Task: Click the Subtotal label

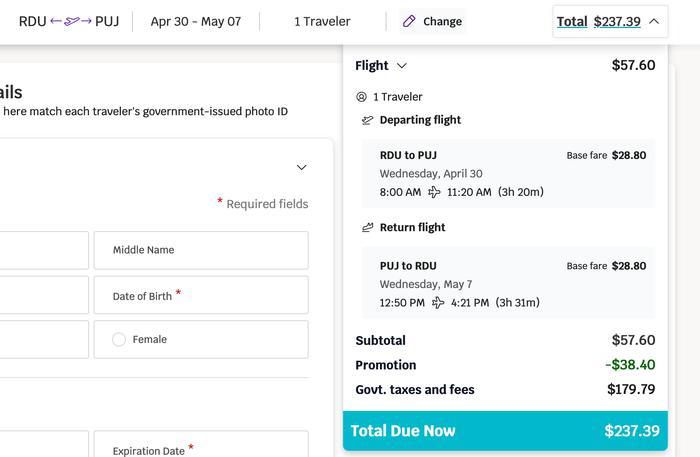Action: click(380, 341)
